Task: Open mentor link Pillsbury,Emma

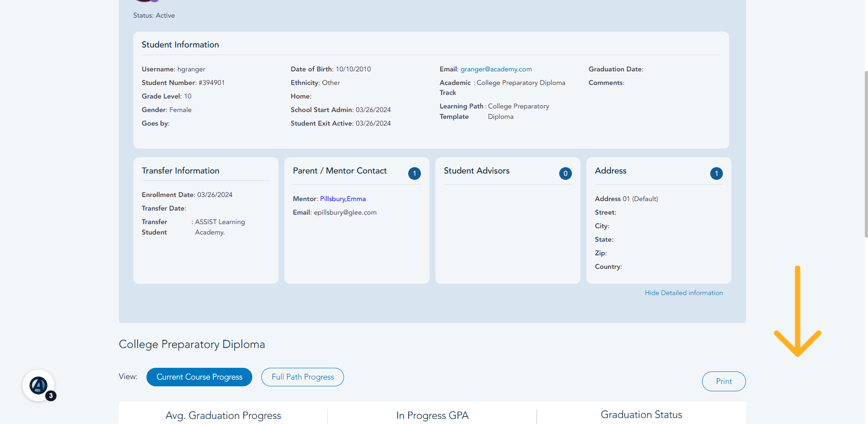Action: [x=343, y=199]
